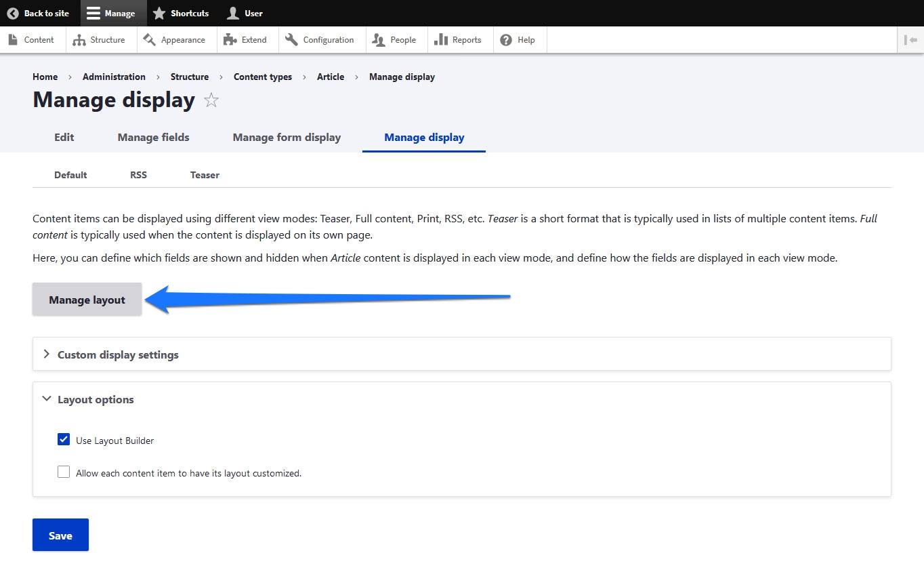Viewport: 924px width, 570px height.
Task: Click Manage display breadcrumb link
Action: 402,77
